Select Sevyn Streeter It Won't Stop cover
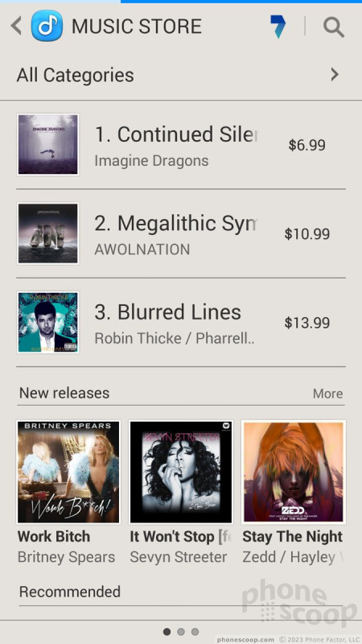This screenshot has height=644, width=362. tap(181, 472)
